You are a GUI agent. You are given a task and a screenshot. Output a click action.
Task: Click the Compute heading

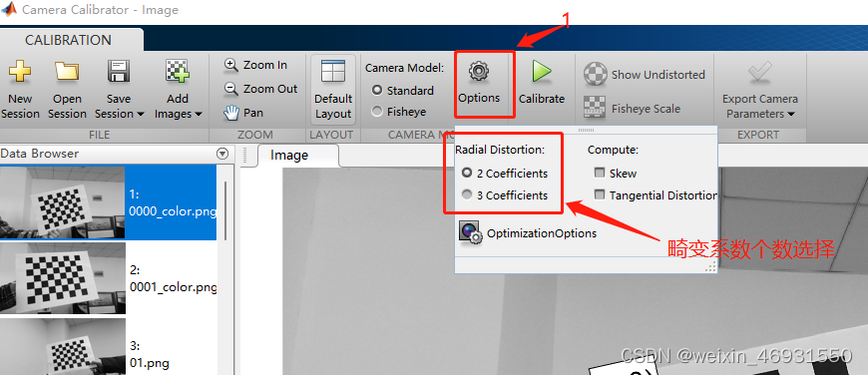click(x=613, y=150)
